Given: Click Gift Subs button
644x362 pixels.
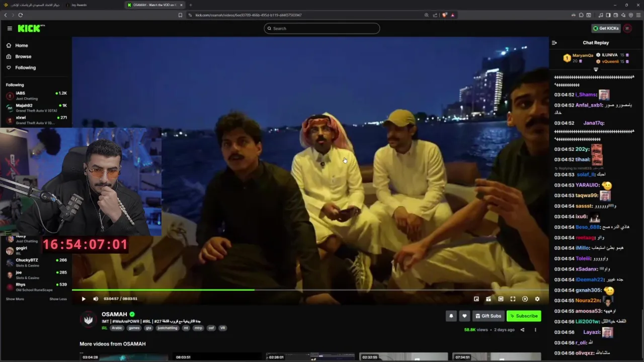Looking at the screenshot, I should click(x=488, y=316).
